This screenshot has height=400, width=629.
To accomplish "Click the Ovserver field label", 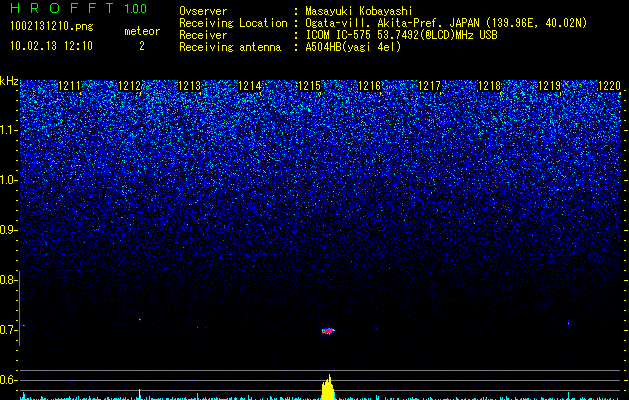I will [203, 11].
